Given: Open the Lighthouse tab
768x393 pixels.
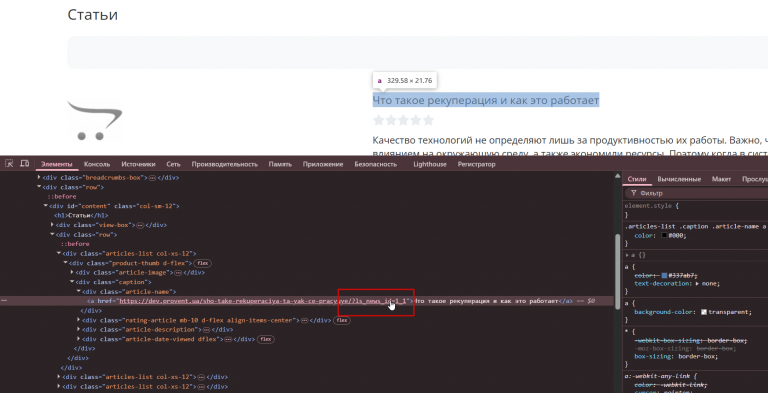Looking at the screenshot, I should [x=430, y=164].
